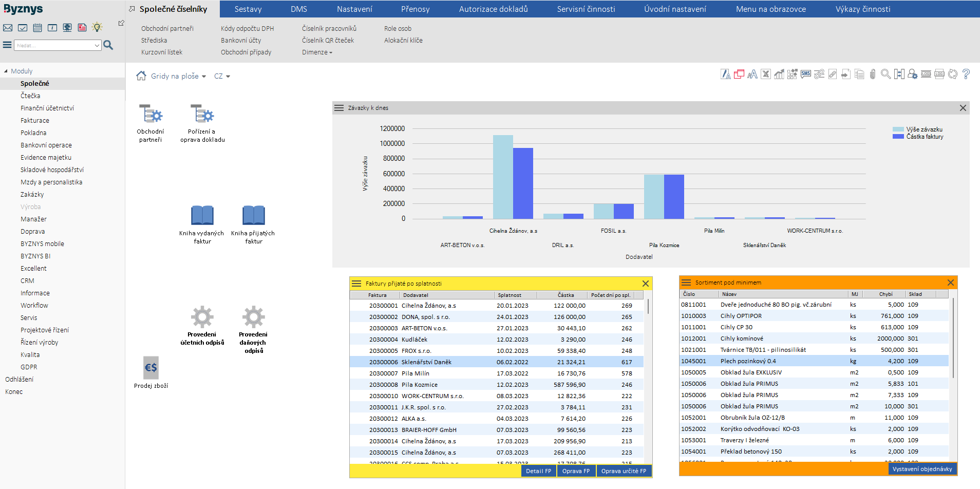Click the Výše závazku legend color swatch
The height and width of the screenshot is (489, 980).
click(x=898, y=129)
